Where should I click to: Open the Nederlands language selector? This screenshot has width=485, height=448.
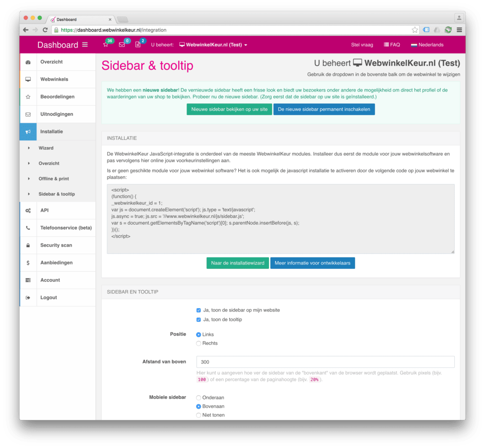[x=427, y=45]
